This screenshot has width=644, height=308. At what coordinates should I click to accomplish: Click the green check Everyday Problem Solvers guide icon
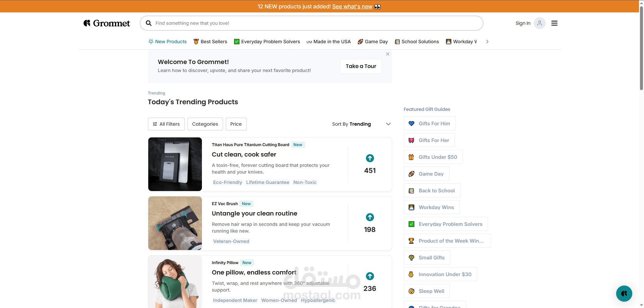pos(412,224)
